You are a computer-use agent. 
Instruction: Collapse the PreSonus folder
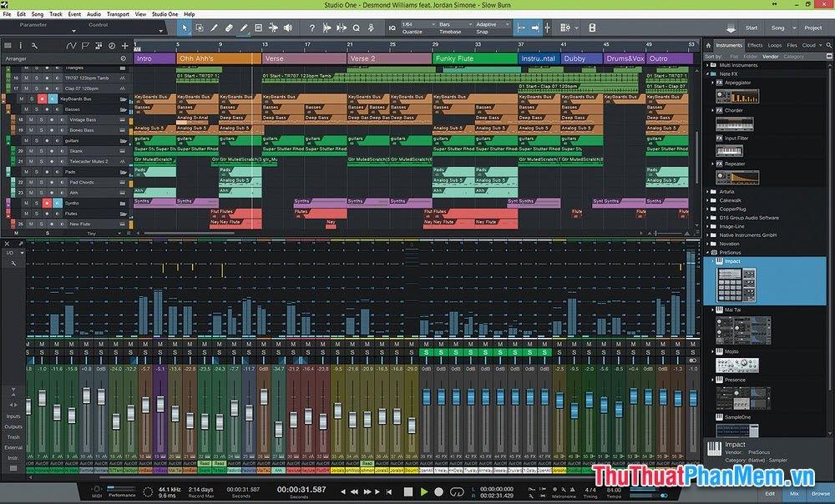pos(707,252)
